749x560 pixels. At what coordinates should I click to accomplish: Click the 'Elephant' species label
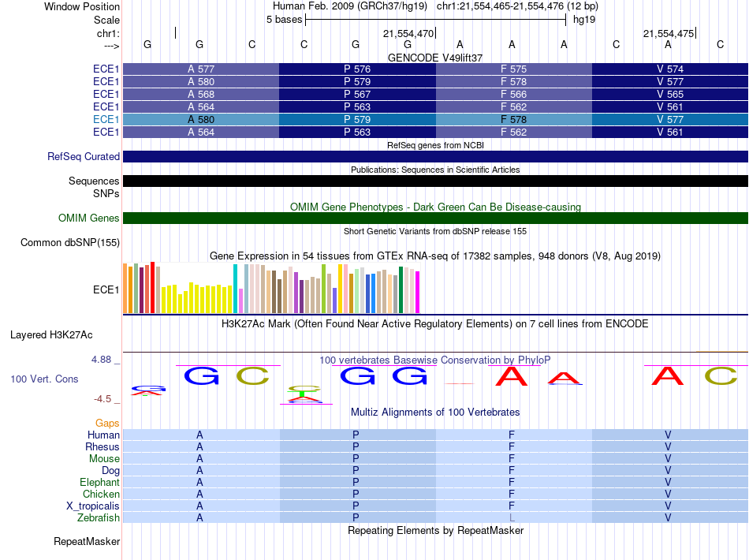coord(99,482)
